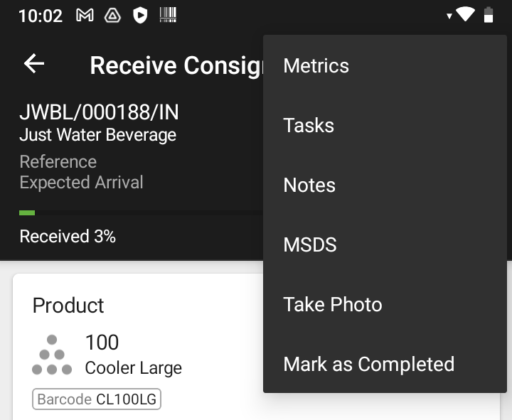Tap the consignment number JWBL/000188/IN
The height and width of the screenshot is (420, 512).
click(100, 112)
